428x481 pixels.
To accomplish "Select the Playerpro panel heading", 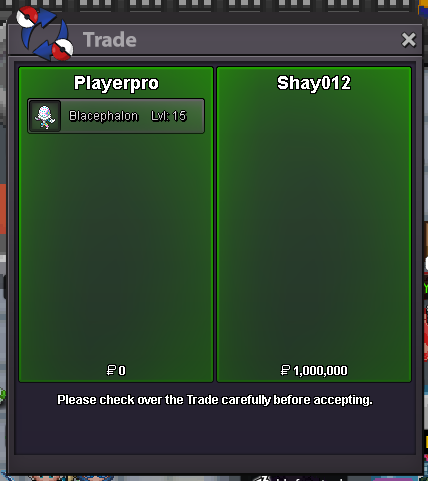I will pyautogui.click(x=116, y=83).
